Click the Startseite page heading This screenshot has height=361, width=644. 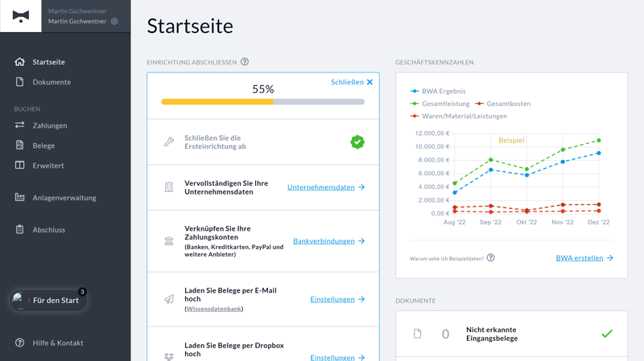click(x=190, y=27)
